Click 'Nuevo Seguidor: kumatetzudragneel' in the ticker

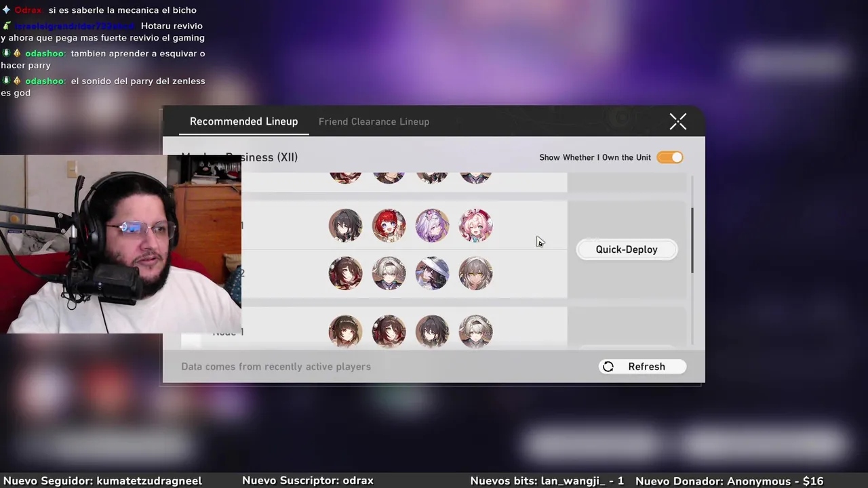point(102,481)
